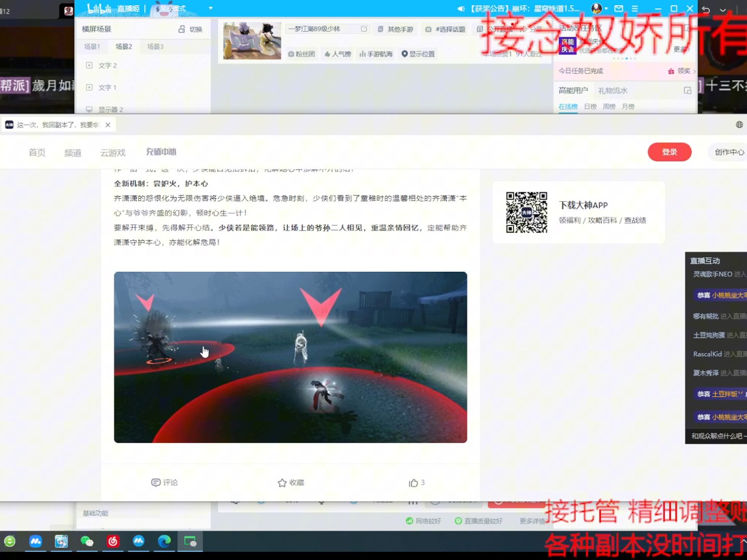The width and height of the screenshot is (747, 560).
Task: Open 创作中心 button
Action: (729, 152)
